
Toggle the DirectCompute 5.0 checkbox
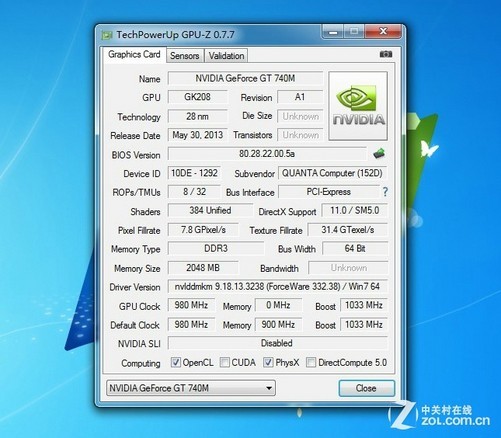(311, 362)
